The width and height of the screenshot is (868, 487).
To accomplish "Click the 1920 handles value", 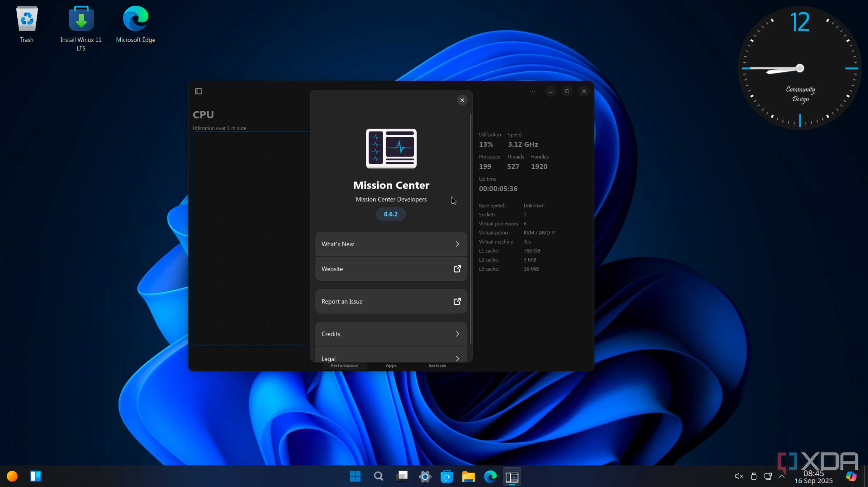I will 539,167.
